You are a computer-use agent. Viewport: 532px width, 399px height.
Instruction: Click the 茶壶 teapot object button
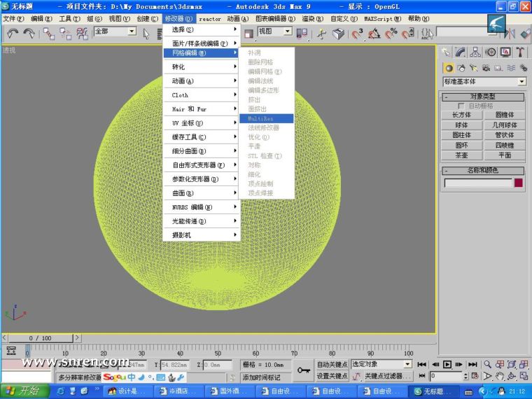point(461,155)
